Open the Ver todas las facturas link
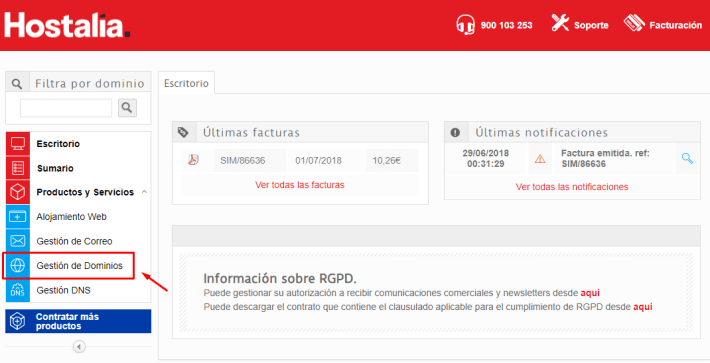 [300, 185]
